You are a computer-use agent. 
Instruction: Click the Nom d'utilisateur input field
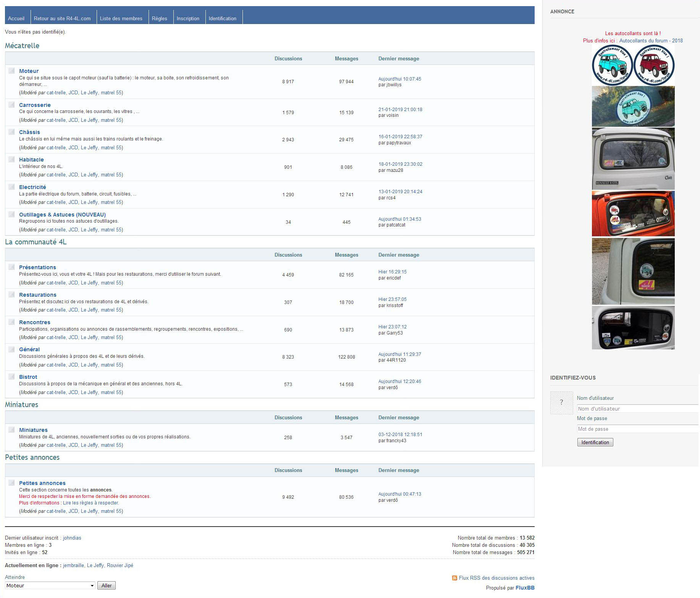638,409
